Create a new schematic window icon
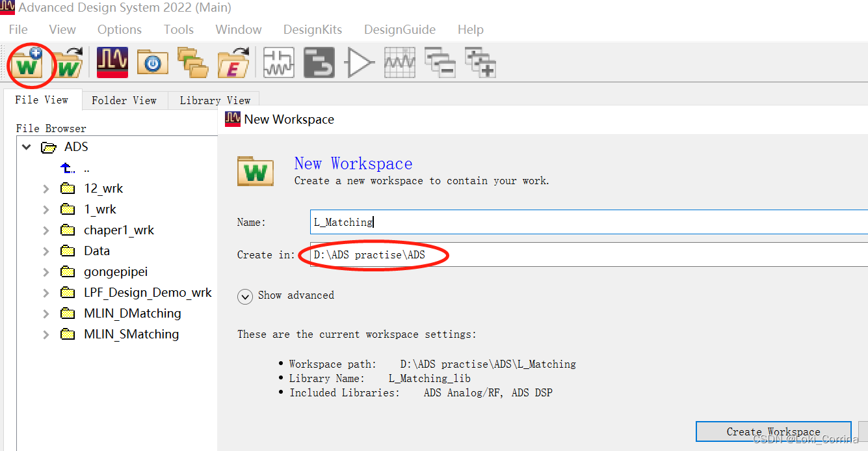Image resolution: width=868 pixels, height=451 pixels. pyautogui.click(x=279, y=62)
